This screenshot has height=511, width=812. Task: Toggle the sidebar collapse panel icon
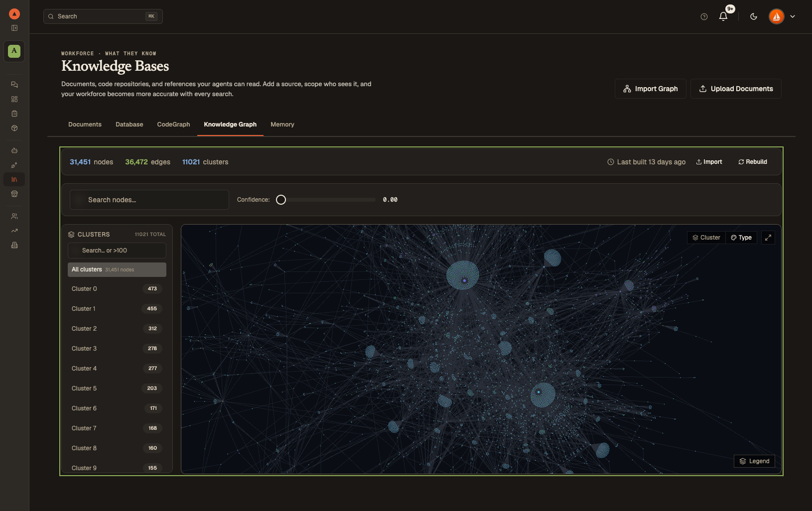click(x=14, y=28)
